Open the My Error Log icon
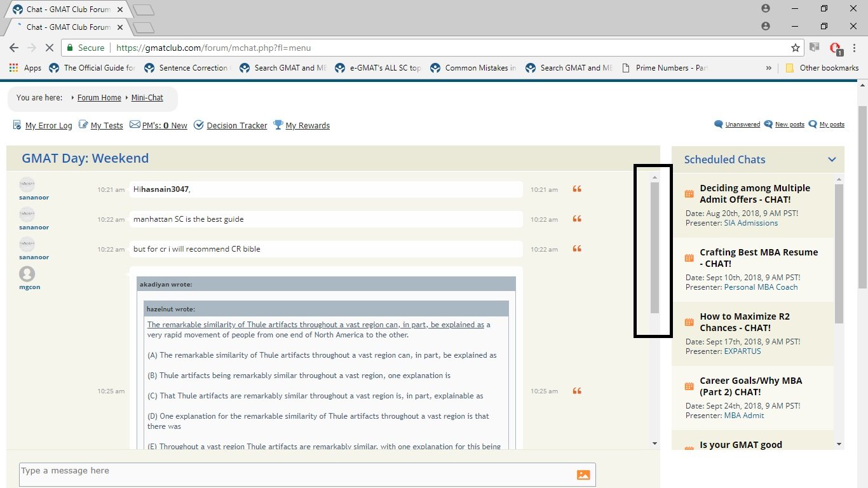 17,125
